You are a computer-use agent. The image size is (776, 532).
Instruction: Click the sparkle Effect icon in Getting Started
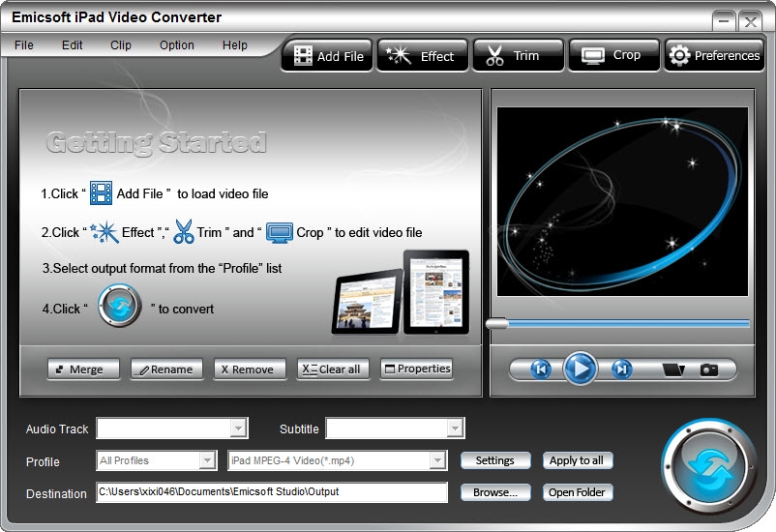click(x=104, y=232)
